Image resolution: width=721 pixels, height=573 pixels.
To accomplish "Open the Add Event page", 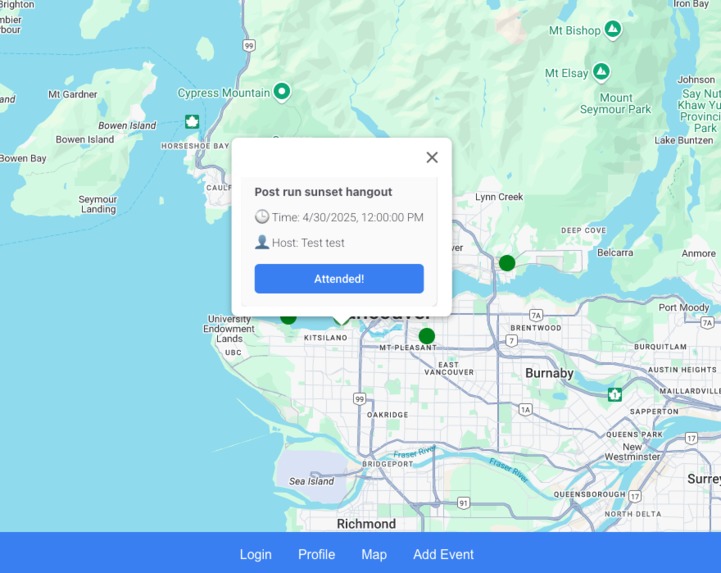I will [443, 554].
